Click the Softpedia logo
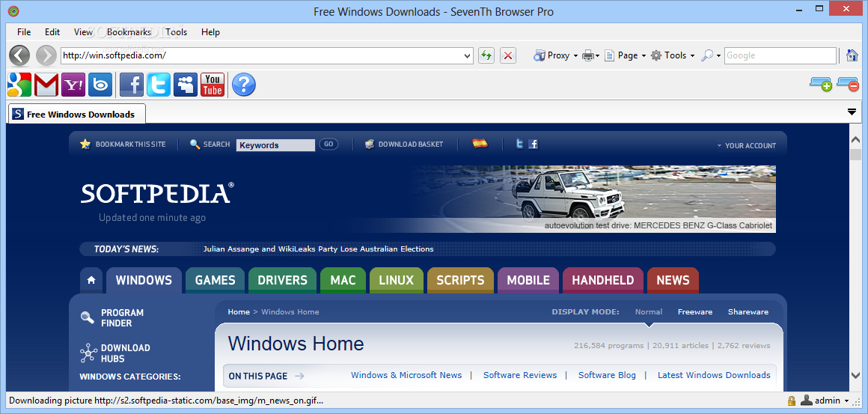868x414 pixels. click(157, 193)
